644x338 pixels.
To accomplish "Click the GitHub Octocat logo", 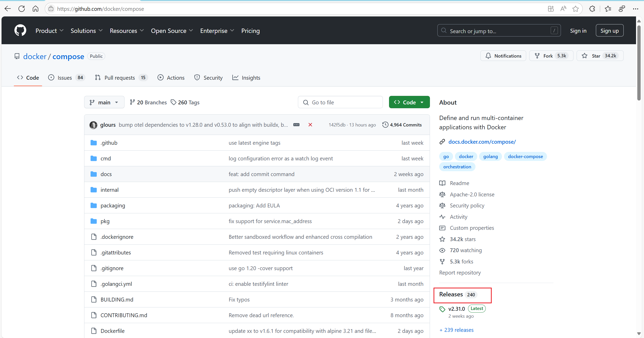I will click(20, 31).
